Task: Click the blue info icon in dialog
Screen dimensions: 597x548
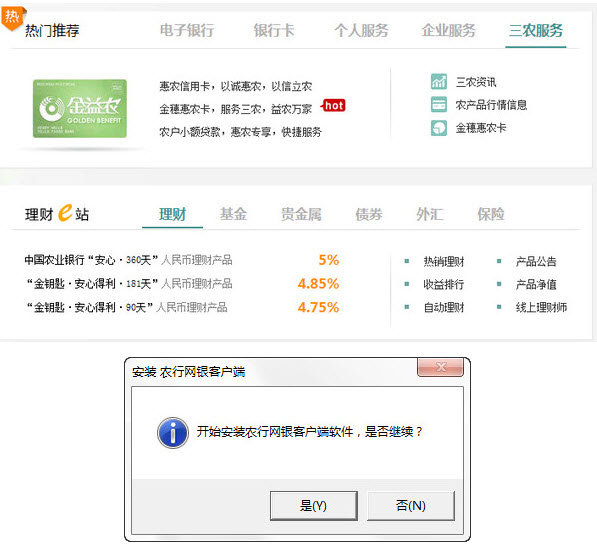Action: click(173, 433)
